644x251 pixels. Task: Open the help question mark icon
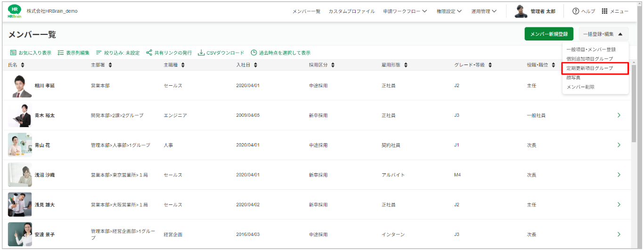pos(576,11)
